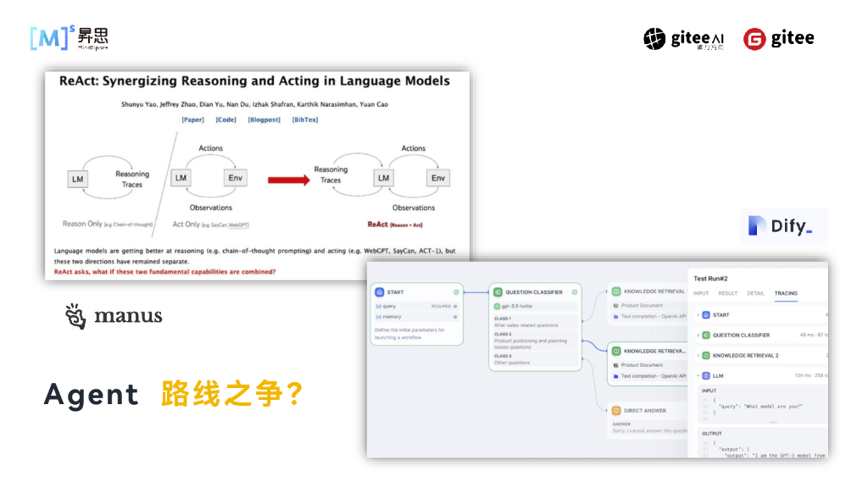Click 'Define the initial parameters' description
This screenshot has width=868, height=488.
point(409,333)
